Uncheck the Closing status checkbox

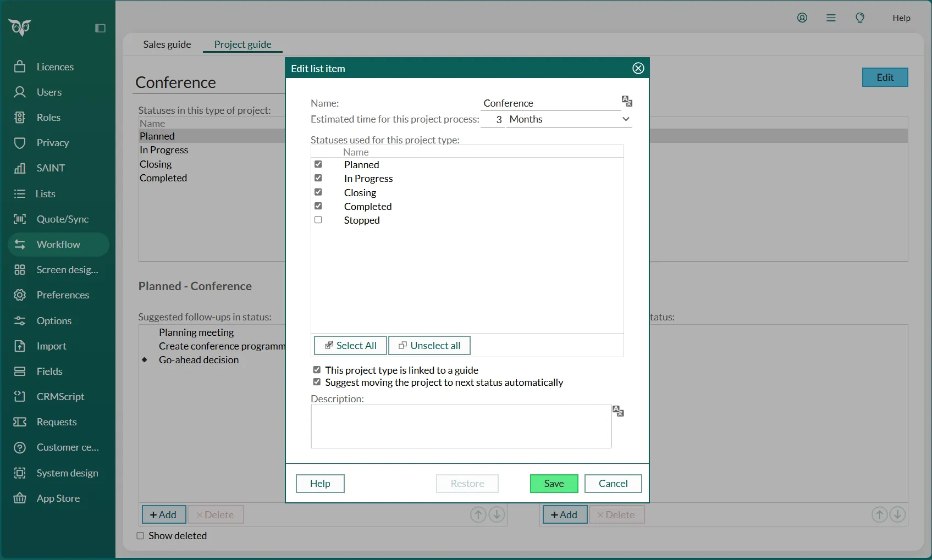pos(318,192)
